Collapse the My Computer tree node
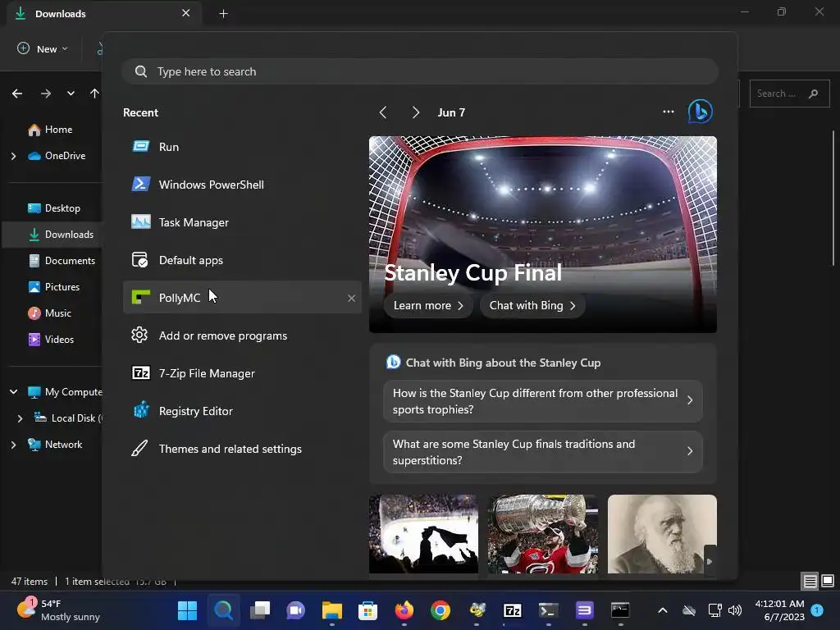 pos(13,392)
